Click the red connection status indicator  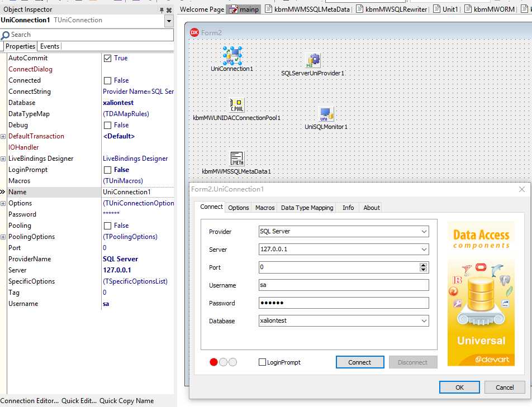(213, 362)
